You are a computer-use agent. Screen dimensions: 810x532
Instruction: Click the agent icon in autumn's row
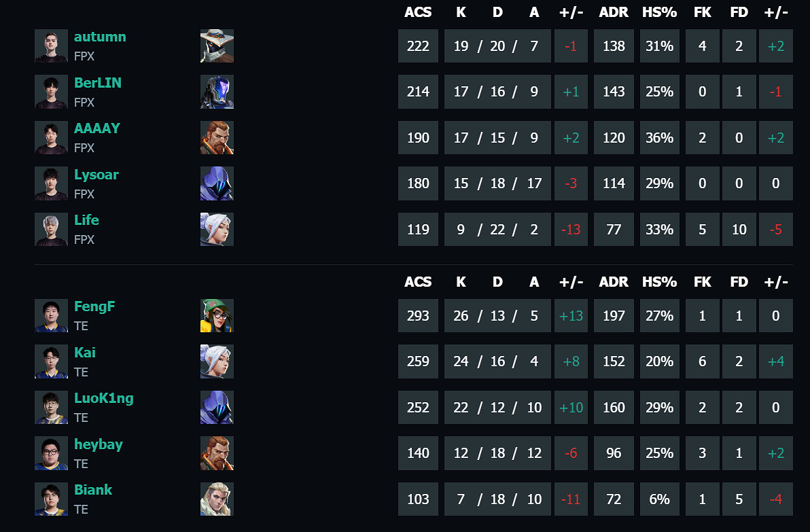(x=217, y=46)
